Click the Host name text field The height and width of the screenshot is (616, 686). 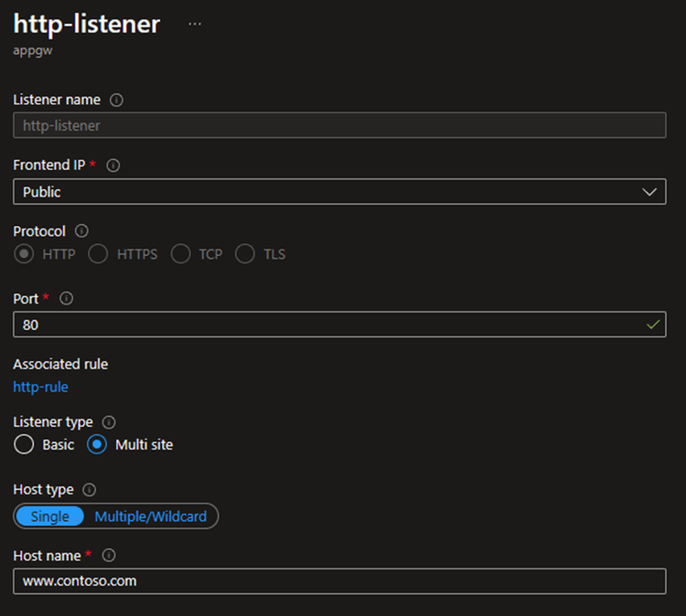338,581
